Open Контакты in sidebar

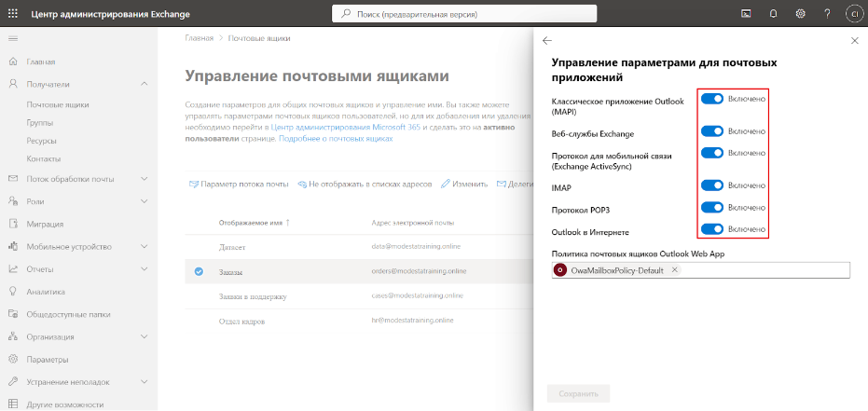(43, 158)
